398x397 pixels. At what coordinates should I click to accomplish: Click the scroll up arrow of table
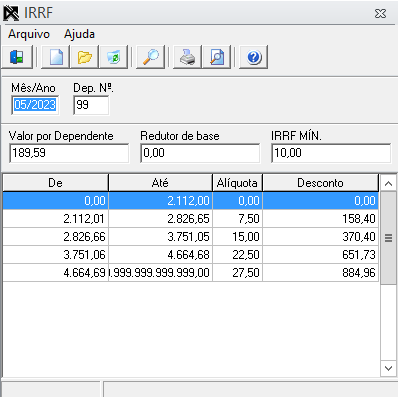388,183
